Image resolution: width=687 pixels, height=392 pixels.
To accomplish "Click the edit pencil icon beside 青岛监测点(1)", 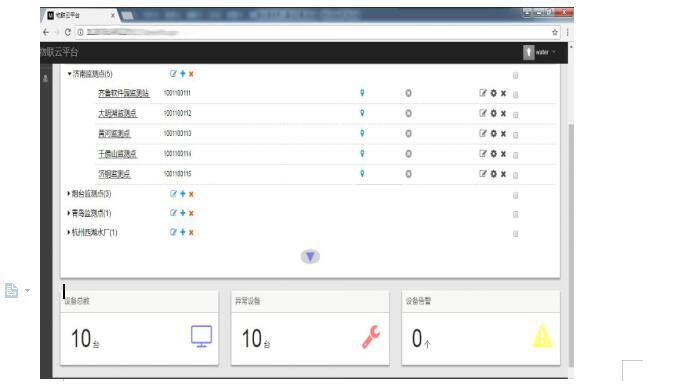I will pyautogui.click(x=174, y=213).
